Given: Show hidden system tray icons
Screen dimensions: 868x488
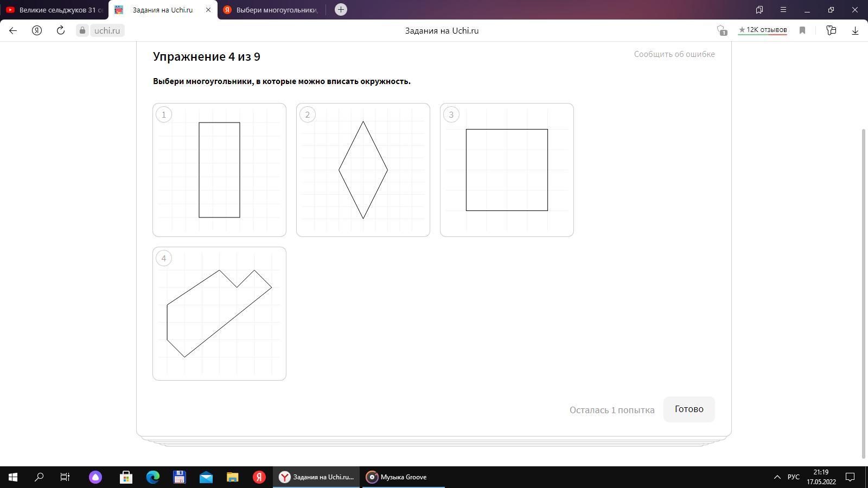Looking at the screenshot, I should [777, 477].
